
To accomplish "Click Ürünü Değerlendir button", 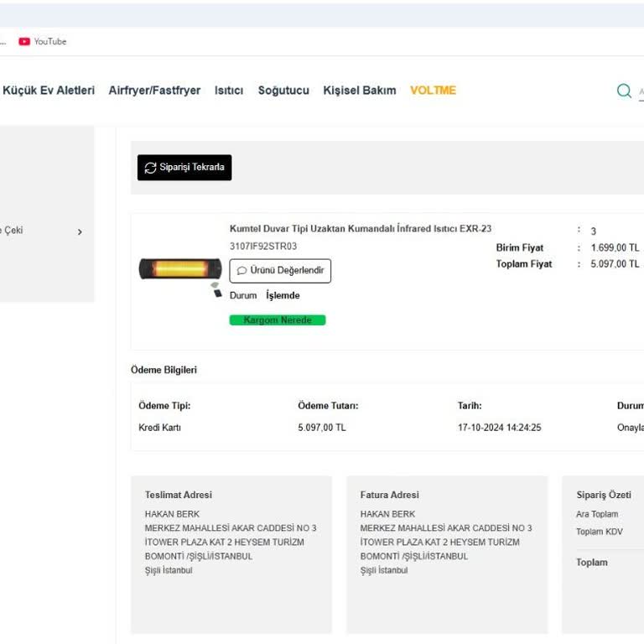I will [280, 271].
